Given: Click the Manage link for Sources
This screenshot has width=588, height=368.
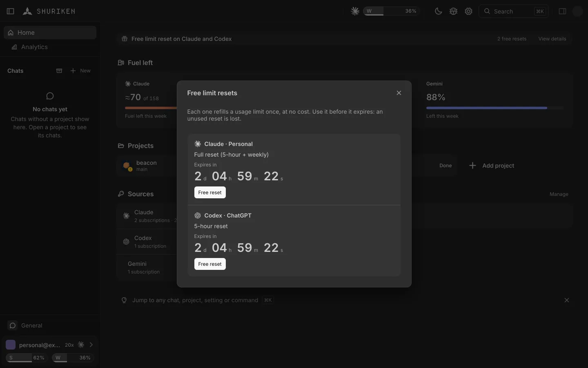Looking at the screenshot, I should pos(559,194).
